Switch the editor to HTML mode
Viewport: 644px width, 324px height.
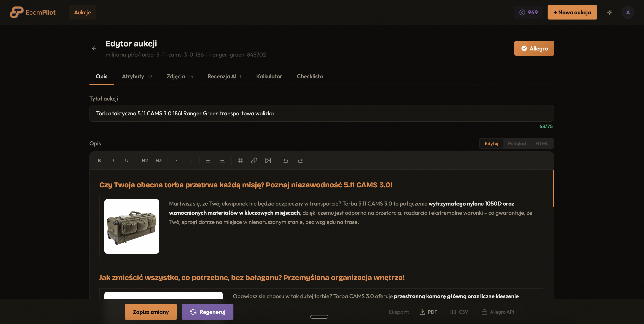point(542,143)
